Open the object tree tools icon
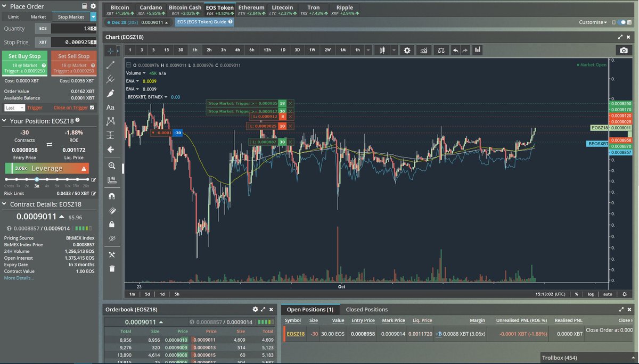 point(111,254)
